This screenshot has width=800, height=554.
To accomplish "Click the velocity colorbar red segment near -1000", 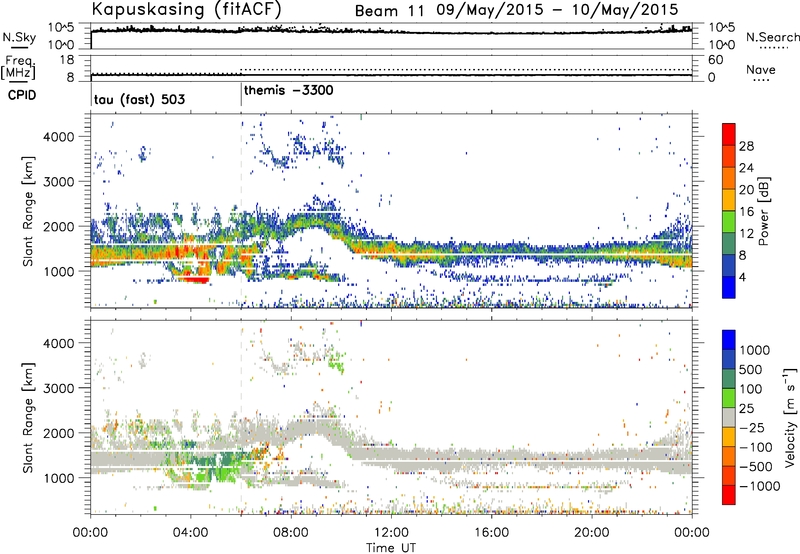I will point(729,495).
